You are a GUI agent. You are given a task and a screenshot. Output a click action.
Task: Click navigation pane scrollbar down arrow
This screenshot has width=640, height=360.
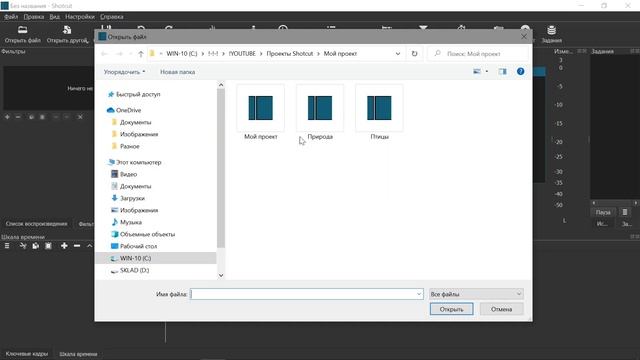click(x=221, y=275)
